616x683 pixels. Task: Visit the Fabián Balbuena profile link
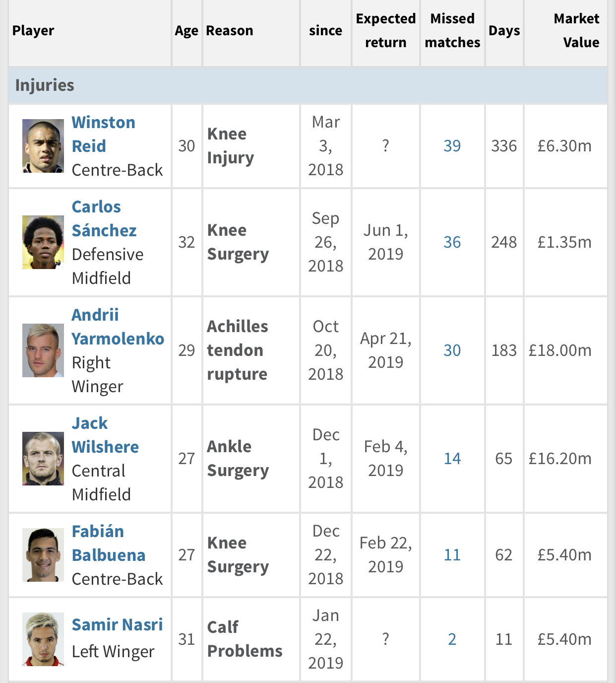[x=109, y=543]
